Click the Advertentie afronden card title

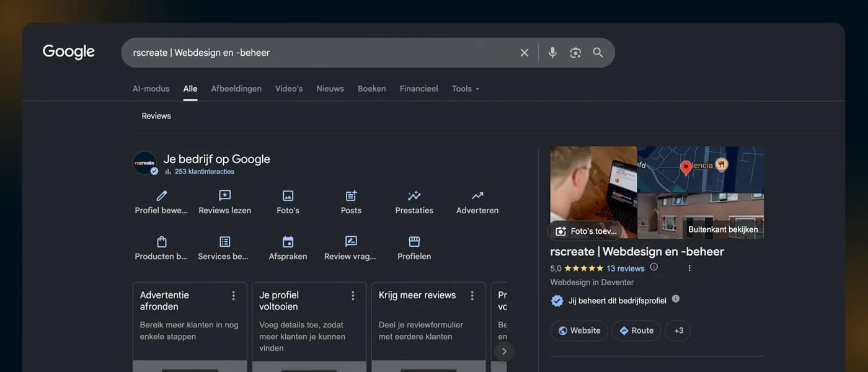point(164,301)
